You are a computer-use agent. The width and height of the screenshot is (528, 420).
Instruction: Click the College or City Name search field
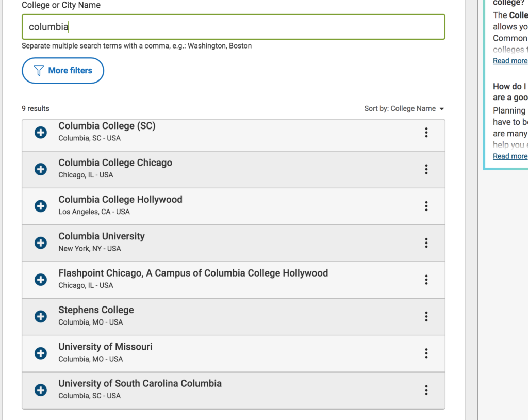point(234,27)
